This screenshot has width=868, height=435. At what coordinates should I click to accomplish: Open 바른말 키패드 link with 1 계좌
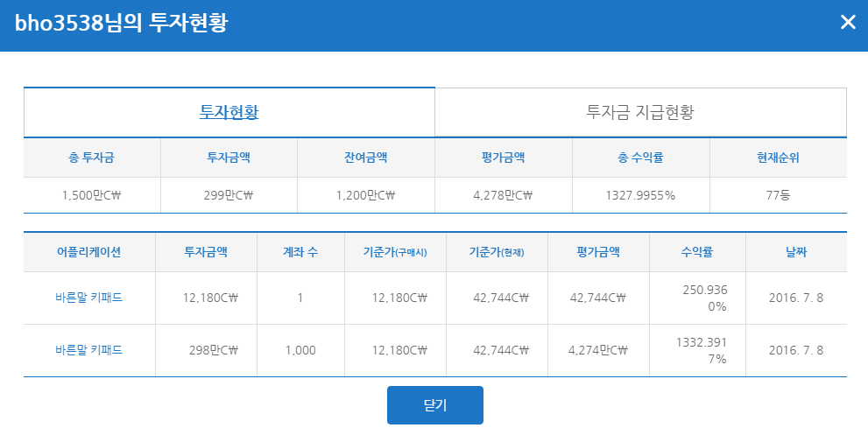click(x=88, y=298)
